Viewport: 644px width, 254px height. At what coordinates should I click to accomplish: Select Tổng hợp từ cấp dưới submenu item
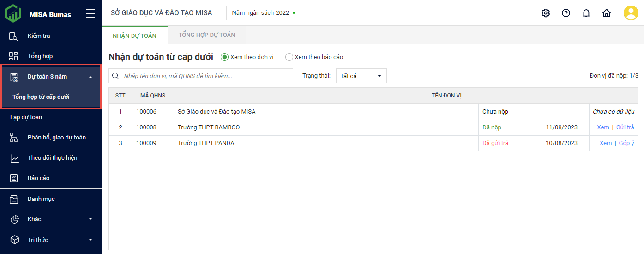tap(41, 97)
